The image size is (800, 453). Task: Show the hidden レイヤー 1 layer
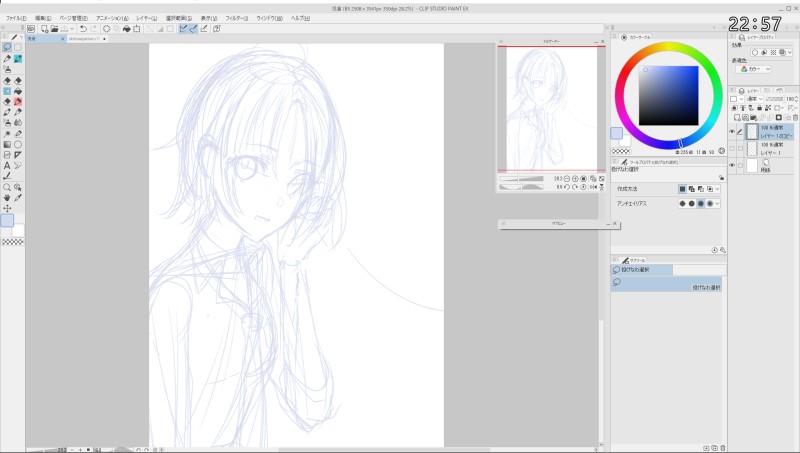click(732, 148)
